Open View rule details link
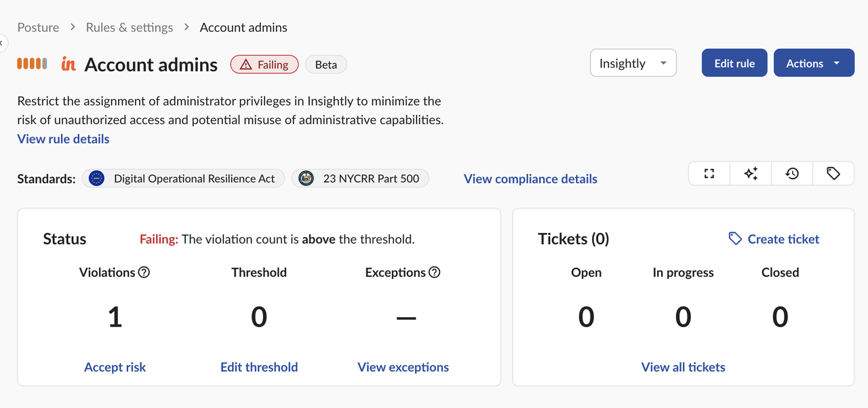Screen dimensions: 868x408 pos(63,139)
